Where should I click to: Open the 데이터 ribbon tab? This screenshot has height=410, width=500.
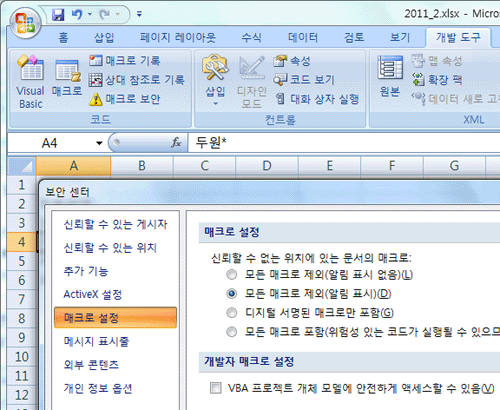(303, 37)
